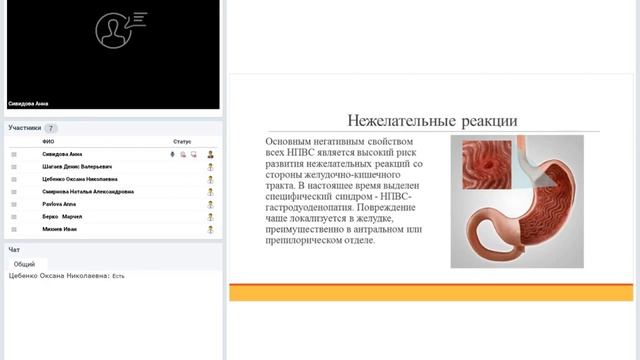
Task: Click the grey square beside Сивидова Анна
Action: 14,154
